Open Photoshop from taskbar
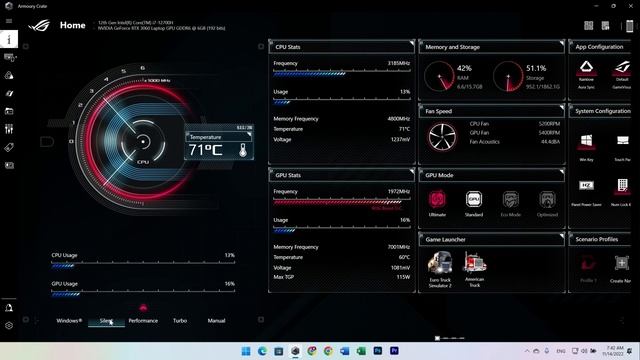Viewport: 640px width, 360px height. [x=378, y=351]
